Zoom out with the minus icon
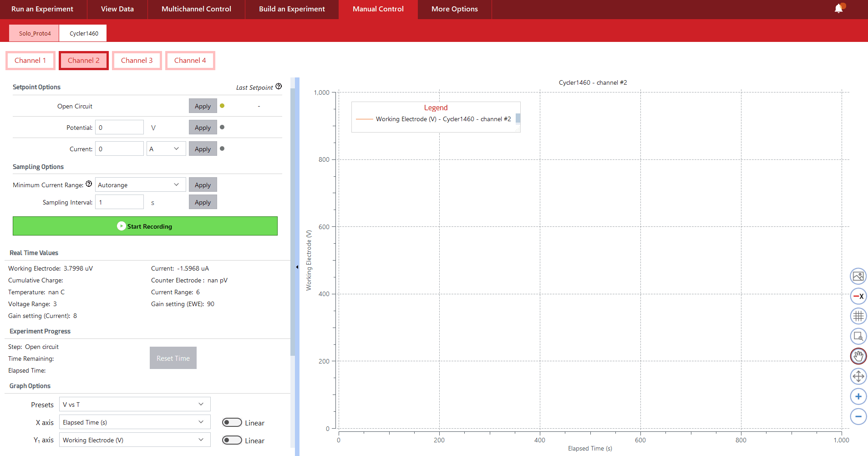868x456 pixels. click(x=858, y=416)
